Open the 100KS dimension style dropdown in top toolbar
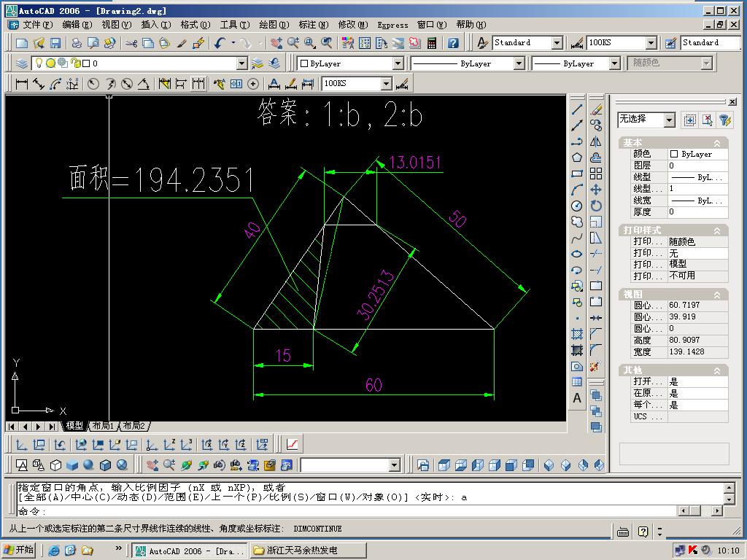The height and width of the screenshot is (560, 747). point(651,43)
